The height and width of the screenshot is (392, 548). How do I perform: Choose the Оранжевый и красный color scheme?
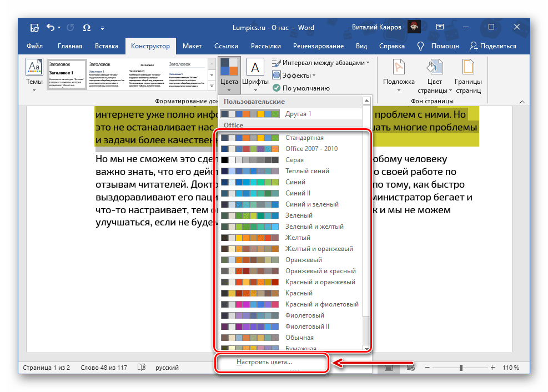tap(289, 271)
